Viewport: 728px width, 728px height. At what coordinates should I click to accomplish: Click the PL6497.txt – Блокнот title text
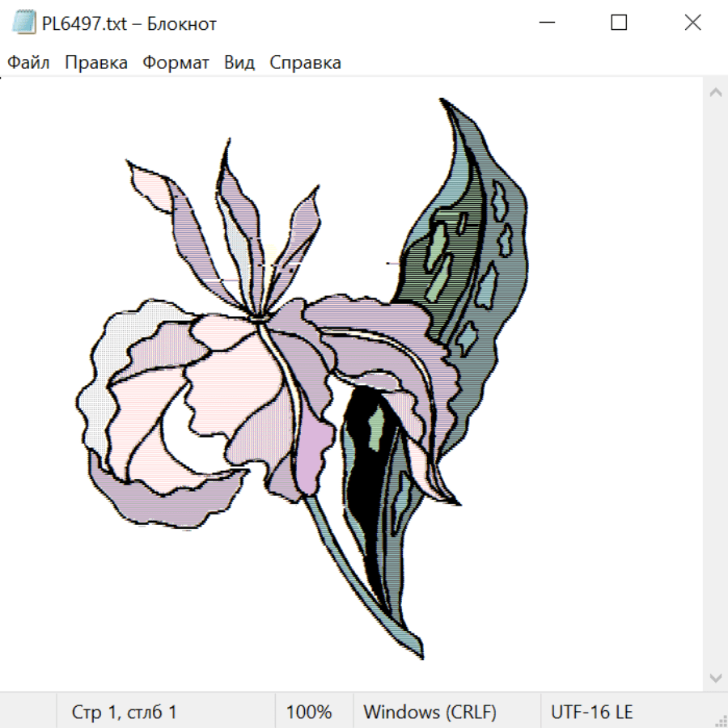pyautogui.click(x=129, y=24)
